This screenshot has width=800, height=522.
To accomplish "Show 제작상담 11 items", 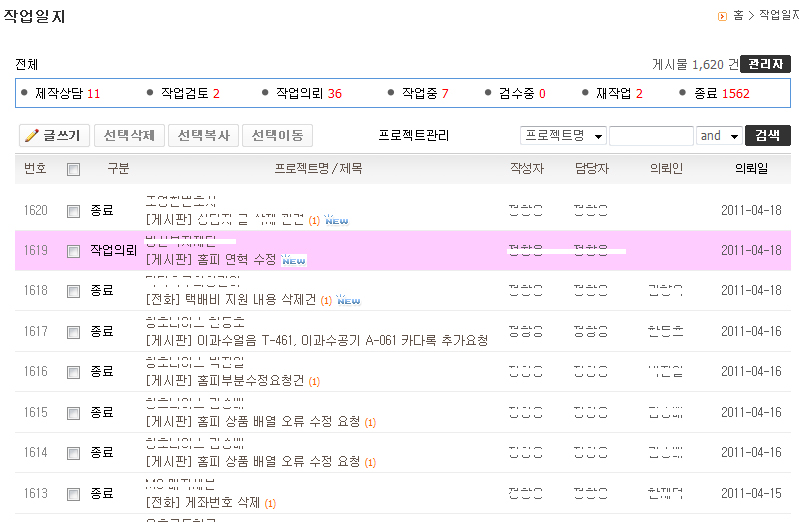I will pyautogui.click(x=67, y=94).
